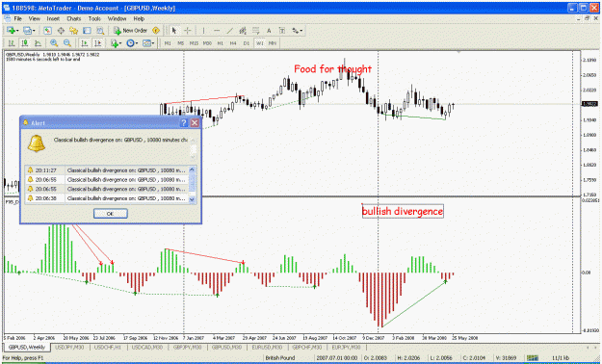Viewport: 602px width, 364px height.
Task: Pick the Horizontal Line drawing tool
Action: pyautogui.click(x=217, y=31)
